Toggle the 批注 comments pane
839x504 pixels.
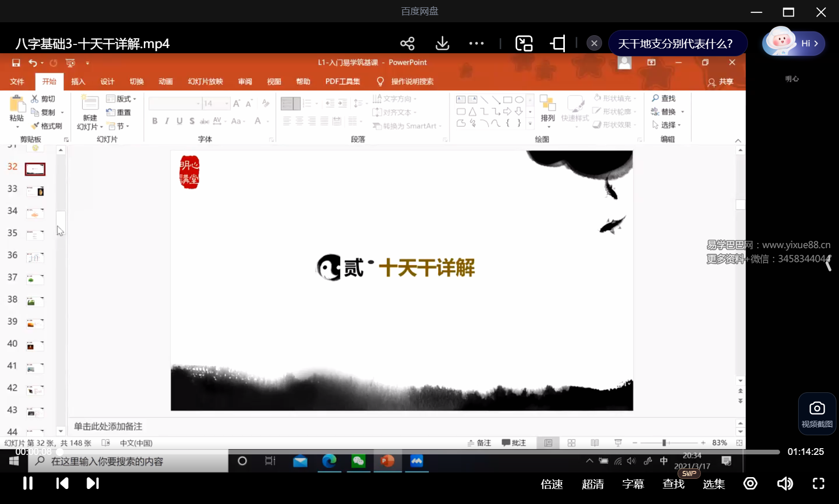(514, 443)
